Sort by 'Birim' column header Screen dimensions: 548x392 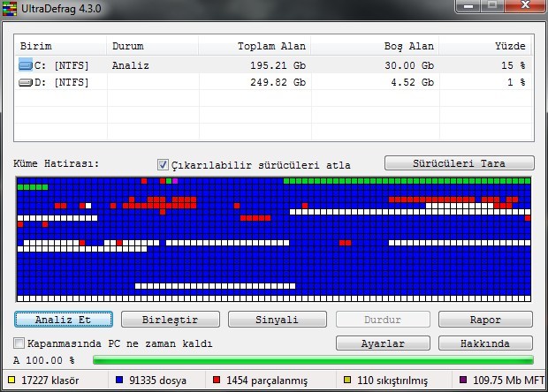click(60, 46)
